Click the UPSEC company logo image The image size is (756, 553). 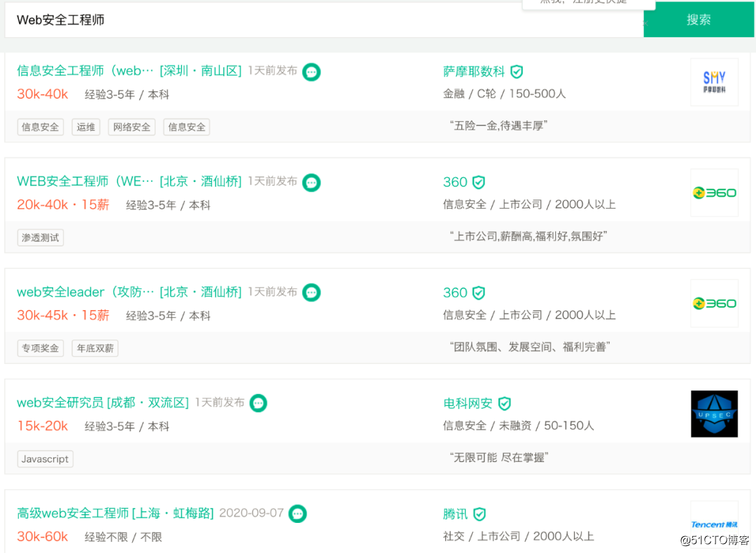pos(714,414)
